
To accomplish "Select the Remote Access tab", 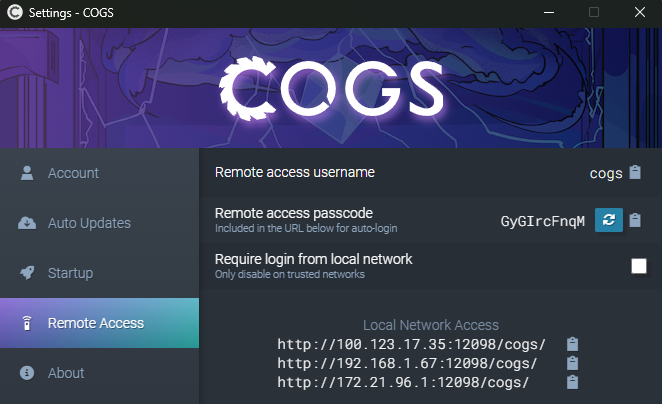I will [100, 323].
